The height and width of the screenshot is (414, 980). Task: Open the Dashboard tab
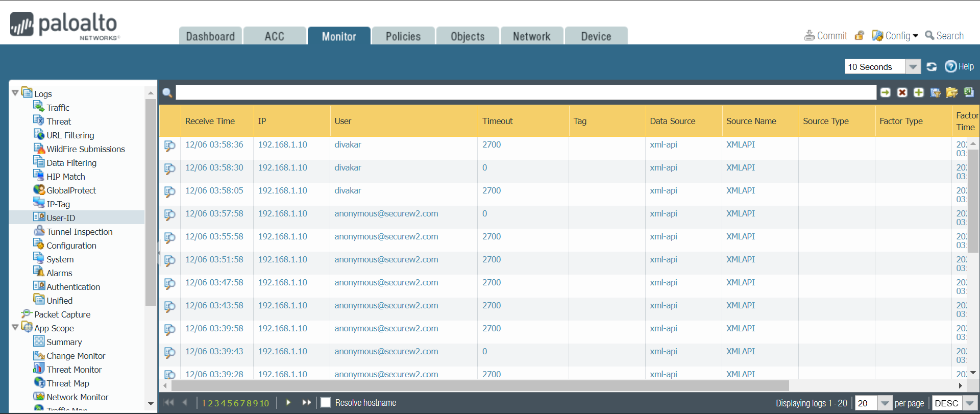click(x=210, y=36)
